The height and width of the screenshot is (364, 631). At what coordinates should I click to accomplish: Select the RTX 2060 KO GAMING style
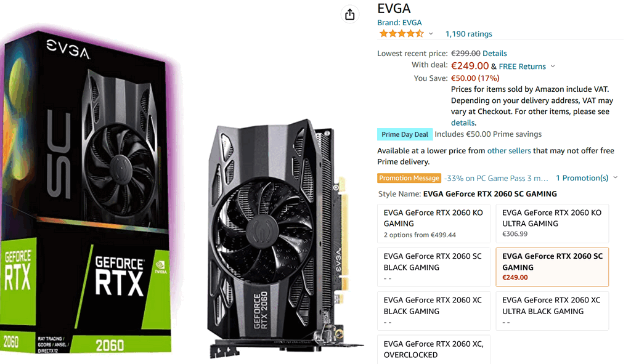[x=433, y=224]
